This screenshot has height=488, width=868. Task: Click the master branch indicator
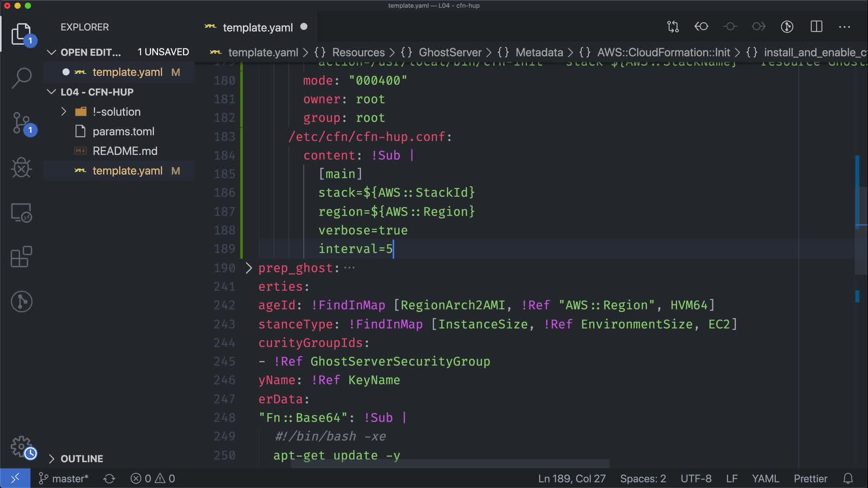click(x=64, y=479)
